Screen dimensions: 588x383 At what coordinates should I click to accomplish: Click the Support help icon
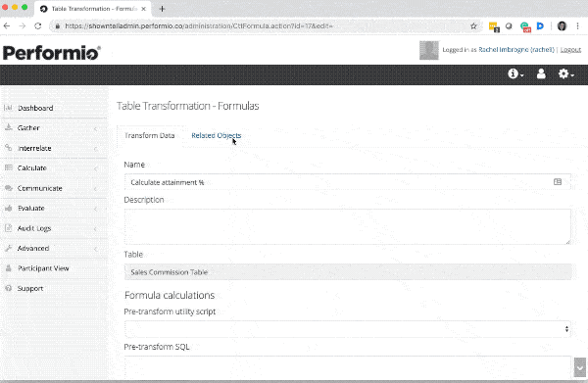click(8, 288)
